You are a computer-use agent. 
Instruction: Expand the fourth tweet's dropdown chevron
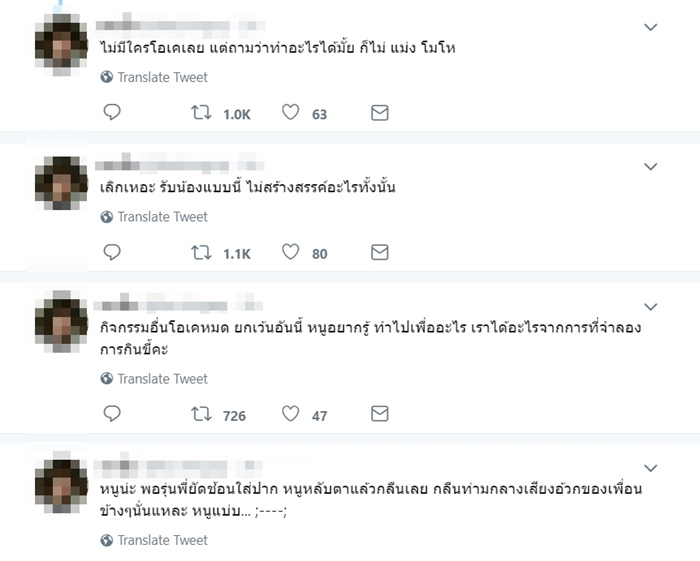click(650, 467)
